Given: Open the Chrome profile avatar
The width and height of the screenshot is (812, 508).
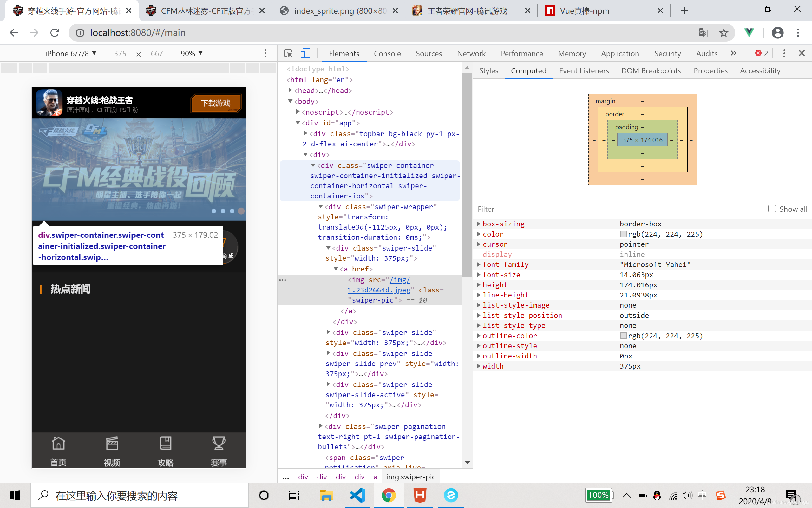Looking at the screenshot, I should [777, 33].
